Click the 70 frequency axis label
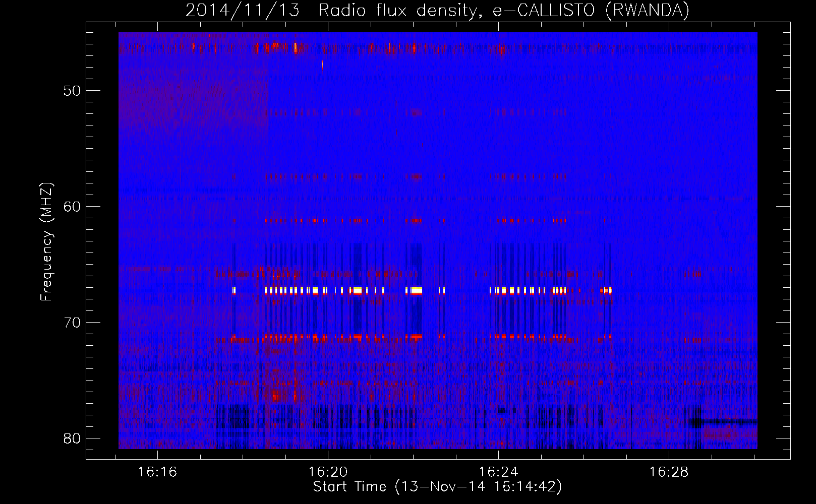Screen dimensions: 816x504 click(x=72, y=323)
